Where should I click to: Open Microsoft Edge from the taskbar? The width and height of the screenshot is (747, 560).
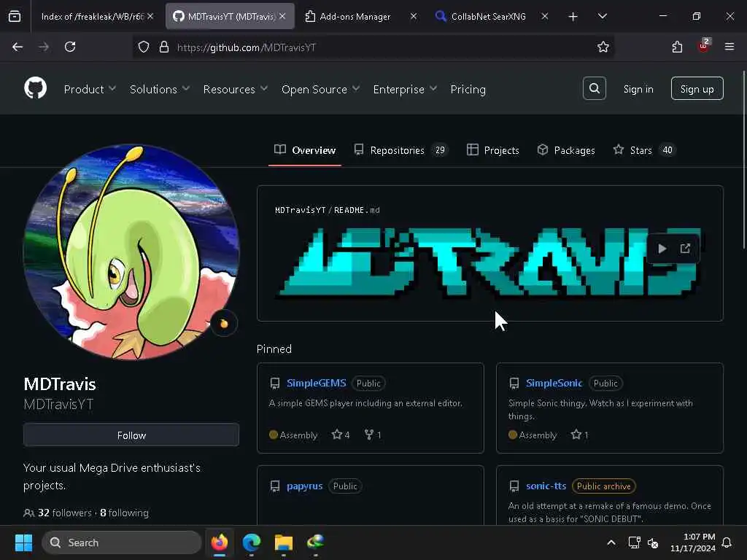[x=252, y=542]
